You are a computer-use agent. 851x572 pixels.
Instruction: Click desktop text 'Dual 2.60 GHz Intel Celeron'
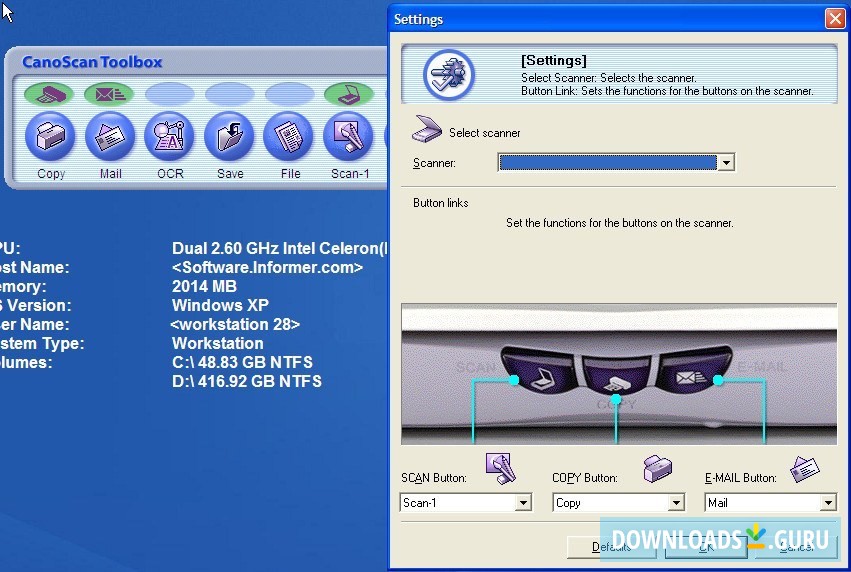pyautogui.click(x=280, y=249)
